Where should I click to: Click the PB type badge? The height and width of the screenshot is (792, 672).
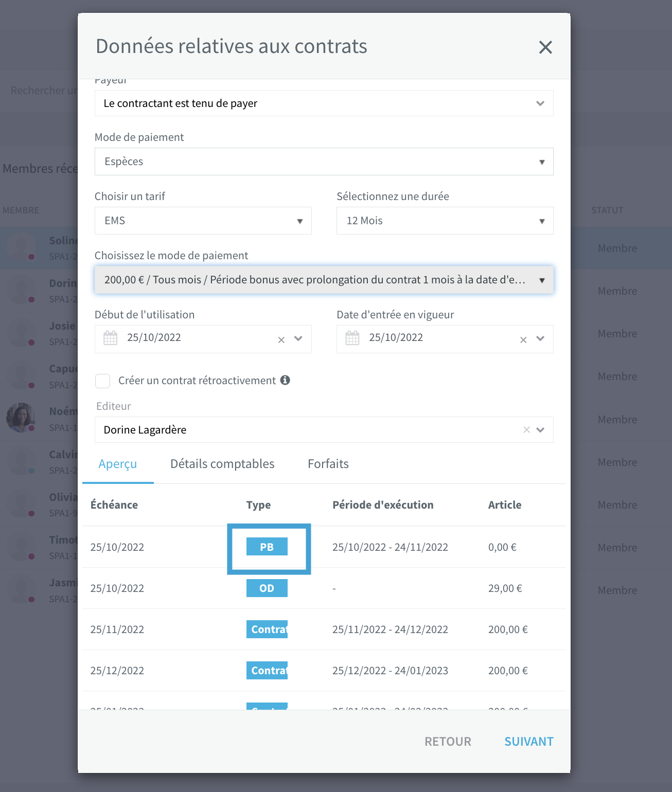click(x=267, y=547)
